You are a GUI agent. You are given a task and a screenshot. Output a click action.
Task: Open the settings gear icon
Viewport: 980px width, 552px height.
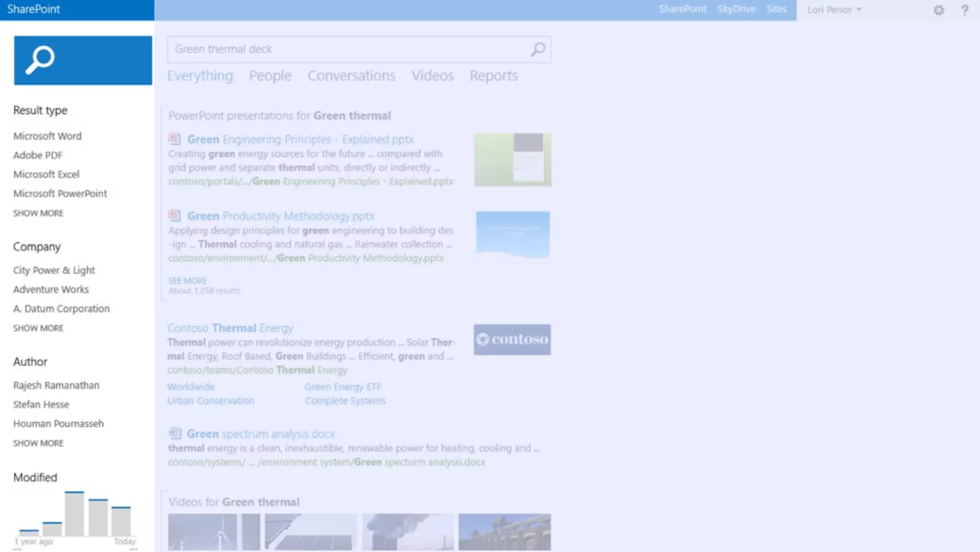[x=938, y=10]
